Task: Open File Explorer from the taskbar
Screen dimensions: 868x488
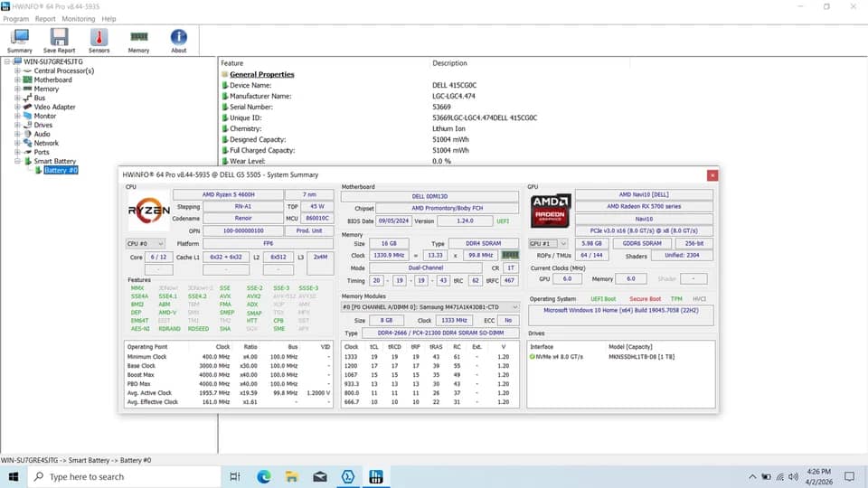Action: pos(292,476)
